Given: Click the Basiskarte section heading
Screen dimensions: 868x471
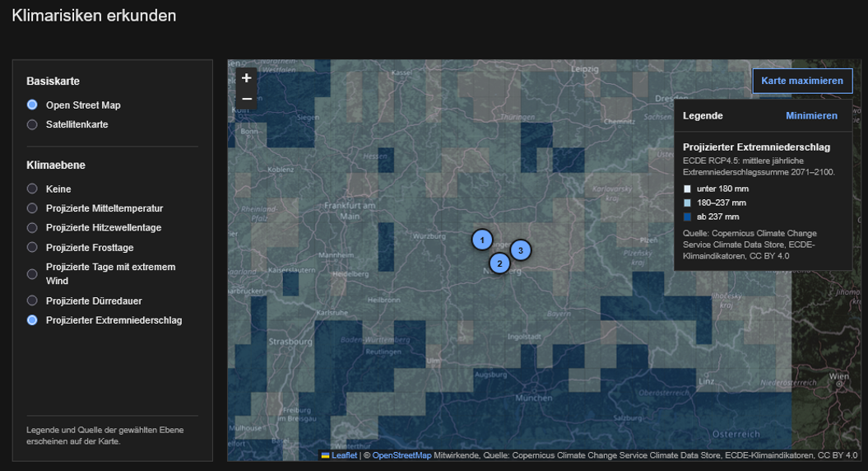Looking at the screenshot, I should click(53, 81).
